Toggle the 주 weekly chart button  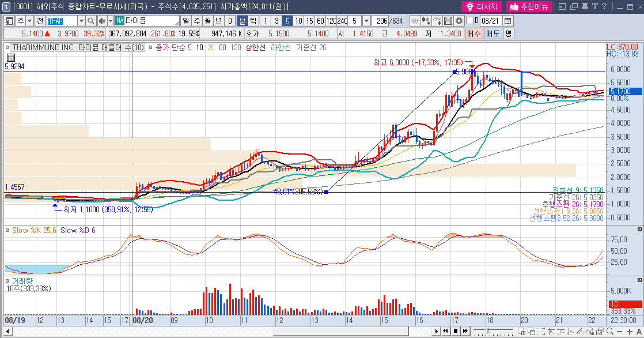click(x=197, y=21)
